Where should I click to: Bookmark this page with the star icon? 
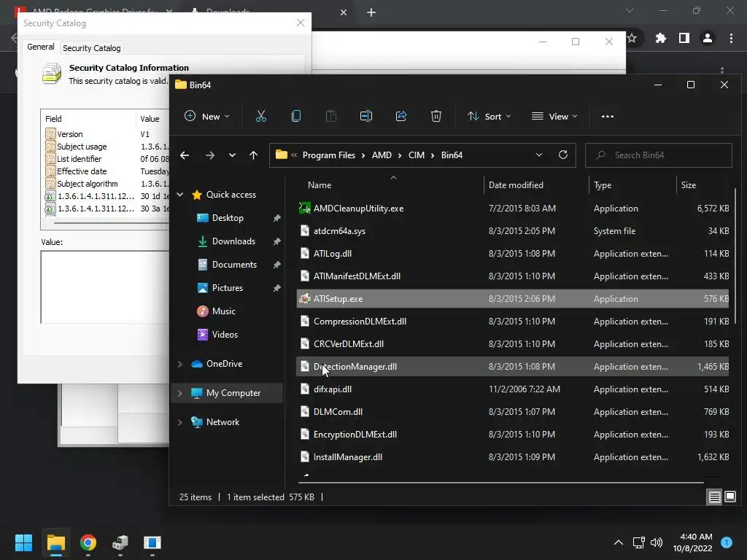pos(632,38)
